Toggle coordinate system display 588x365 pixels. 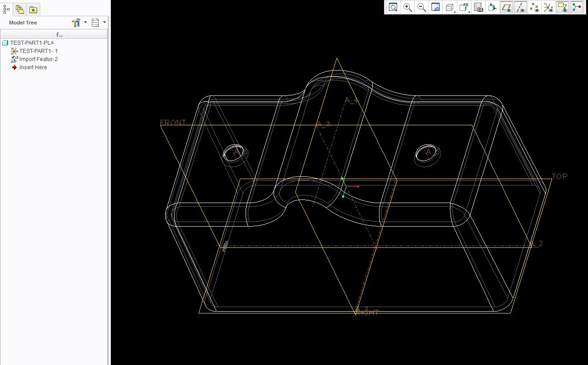[548, 7]
